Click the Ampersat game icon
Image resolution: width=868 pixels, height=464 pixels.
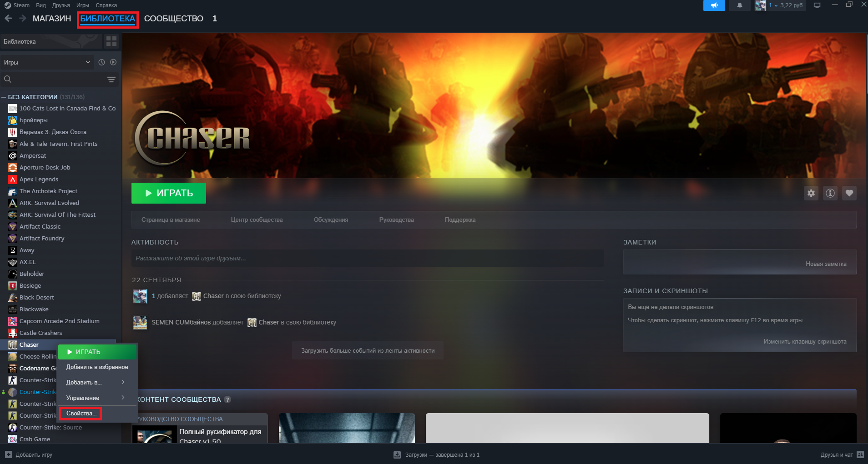pyautogui.click(x=13, y=156)
